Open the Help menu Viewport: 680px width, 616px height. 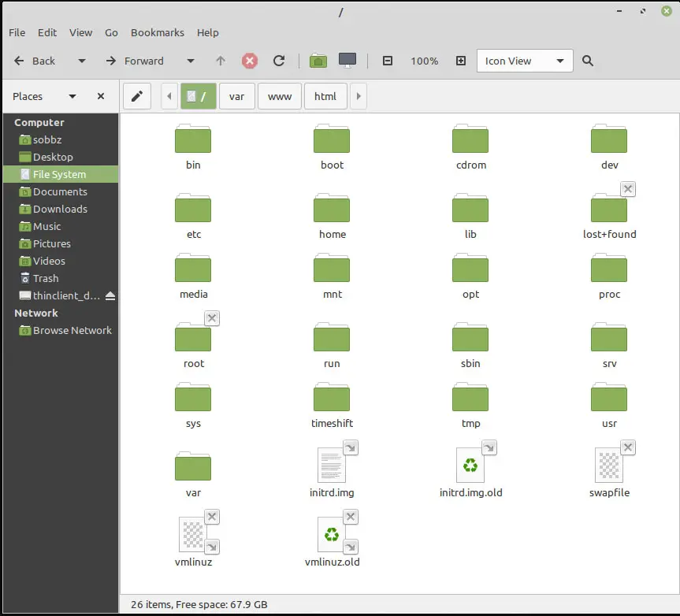[208, 32]
